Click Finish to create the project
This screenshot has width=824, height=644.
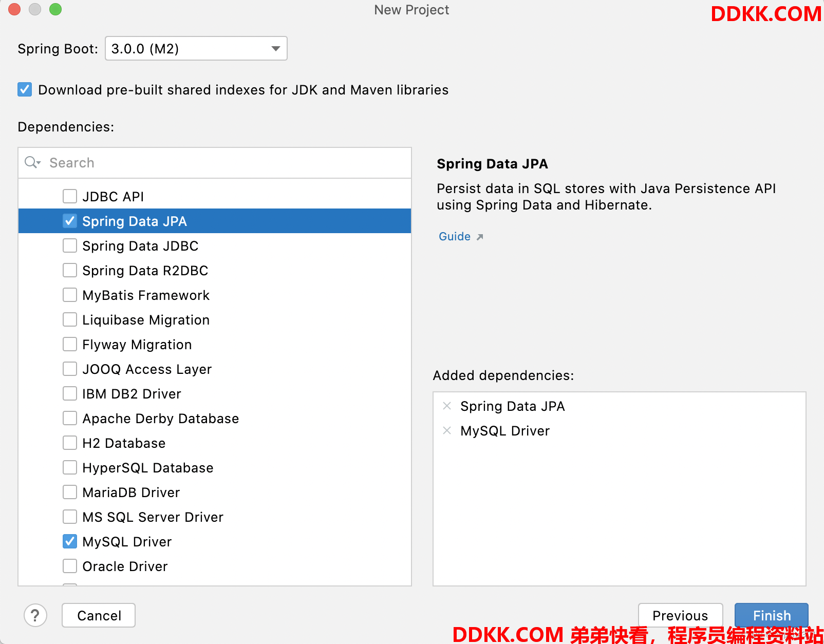pos(772,615)
